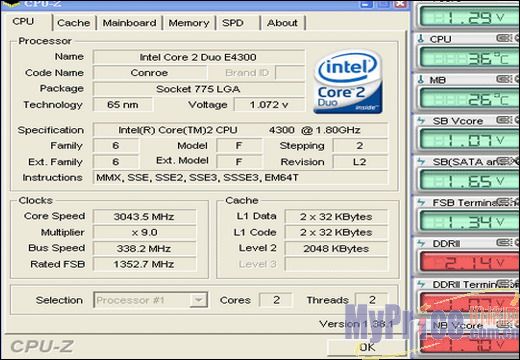This screenshot has height=360, width=520.
Task: Click the Code Name value Conroe
Action: click(150, 73)
